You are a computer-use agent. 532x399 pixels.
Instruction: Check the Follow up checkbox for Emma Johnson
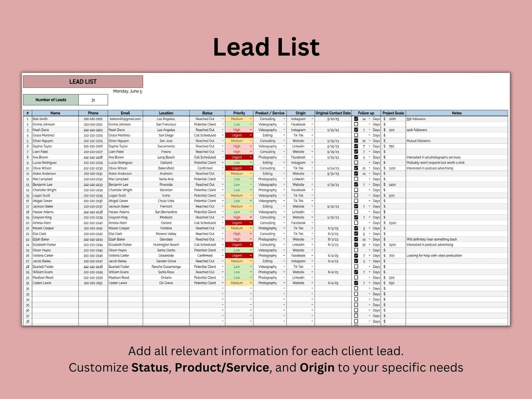click(x=356, y=124)
